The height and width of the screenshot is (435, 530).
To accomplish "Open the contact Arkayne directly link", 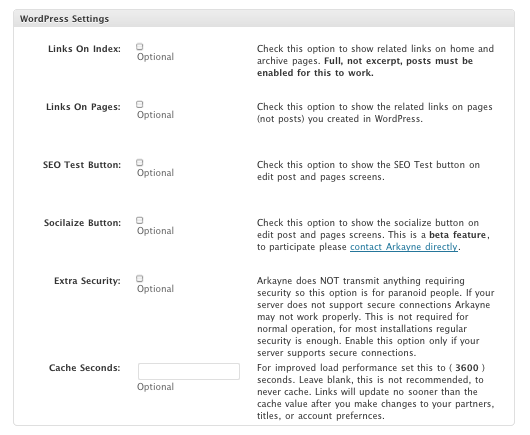I will pyautogui.click(x=404, y=247).
